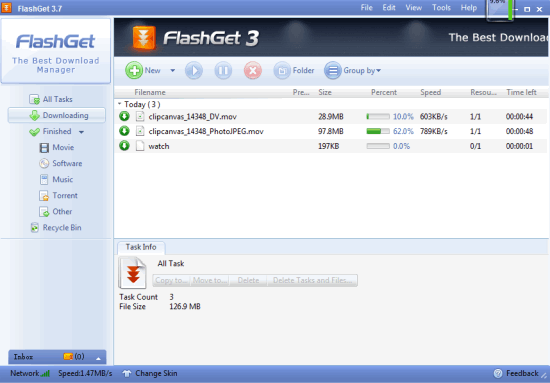550x383 pixels.
Task: Open the Help menu
Action: coord(469,8)
